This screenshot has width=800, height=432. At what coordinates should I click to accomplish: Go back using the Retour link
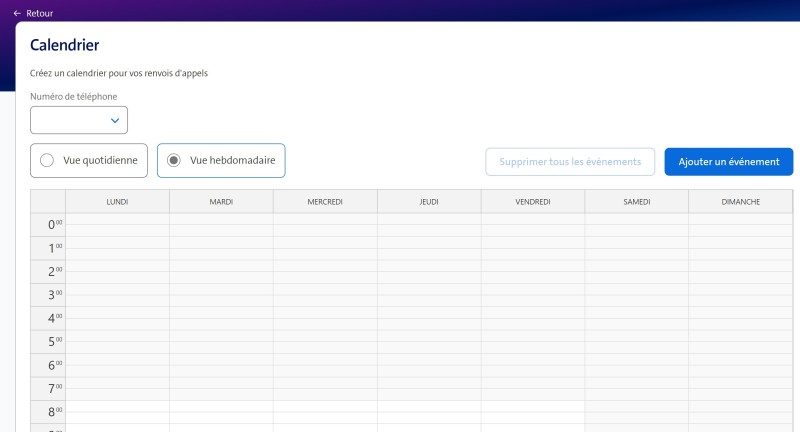[40, 13]
